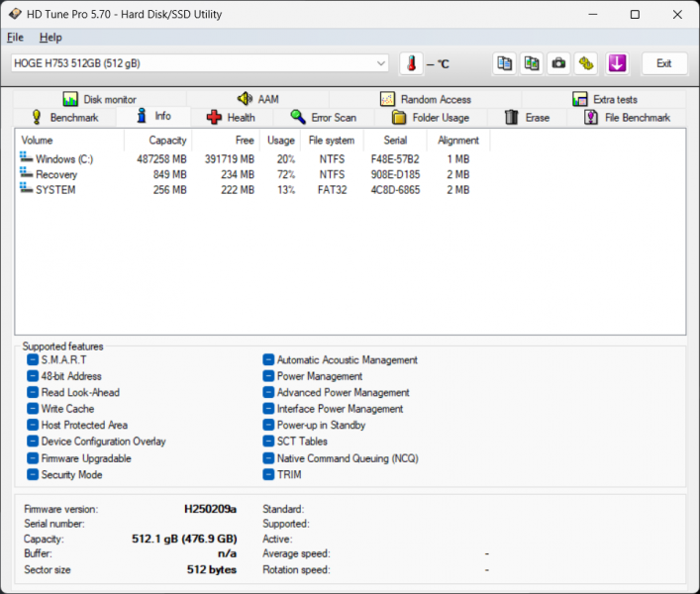Expand the HOGE H753 512GB drive dropdown
This screenshot has width=700, height=594.
(x=381, y=63)
